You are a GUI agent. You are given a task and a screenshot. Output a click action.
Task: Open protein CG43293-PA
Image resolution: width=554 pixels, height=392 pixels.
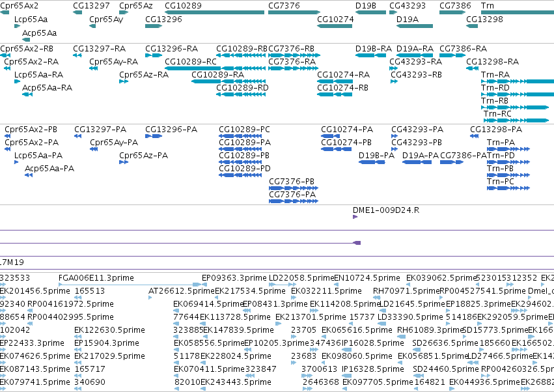(x=417, y=130)
